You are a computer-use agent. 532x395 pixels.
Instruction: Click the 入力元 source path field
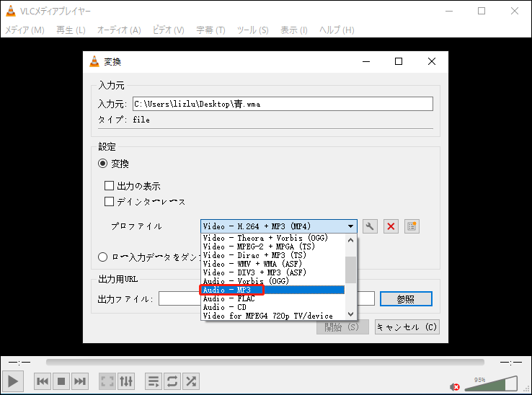(x=283, y=104)
